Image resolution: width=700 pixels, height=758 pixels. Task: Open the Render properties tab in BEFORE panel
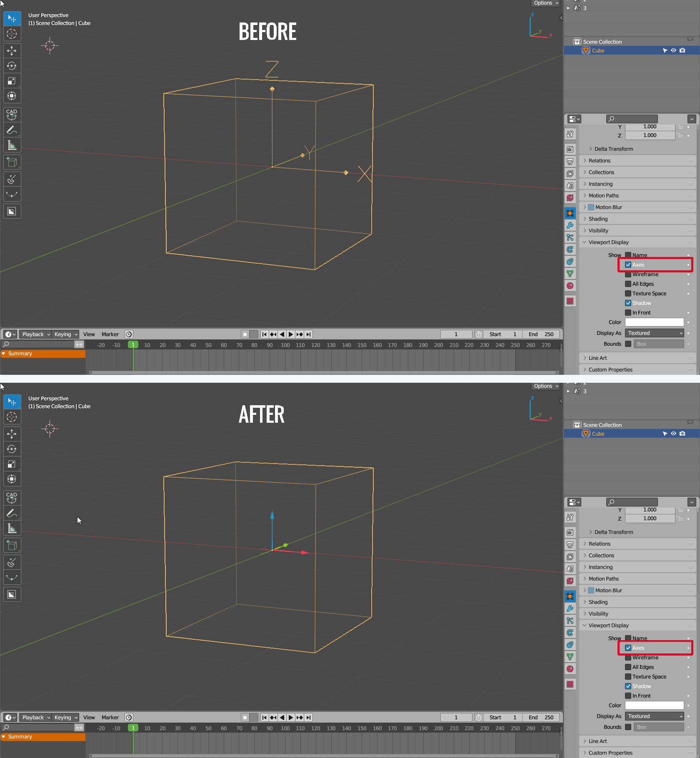(x=570, y=149)
